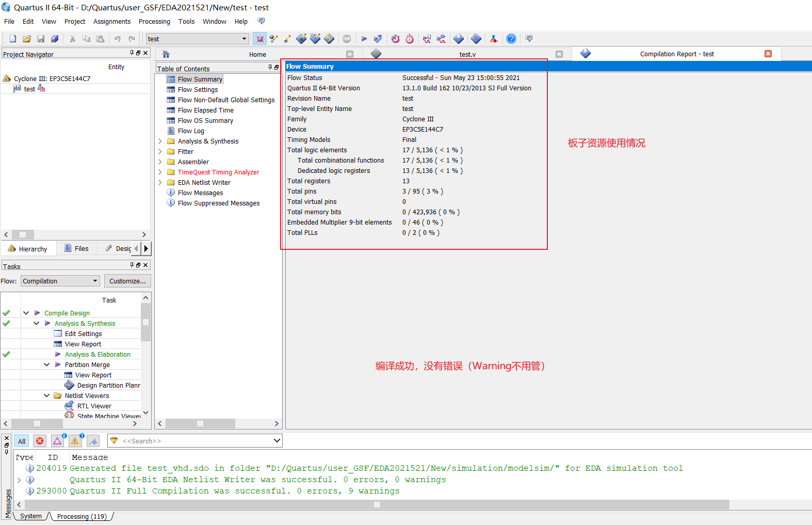Viewport: 812px width, 525px height.
Task: Click the speech bubble icon after Help icon
Action: click(529, 39)
